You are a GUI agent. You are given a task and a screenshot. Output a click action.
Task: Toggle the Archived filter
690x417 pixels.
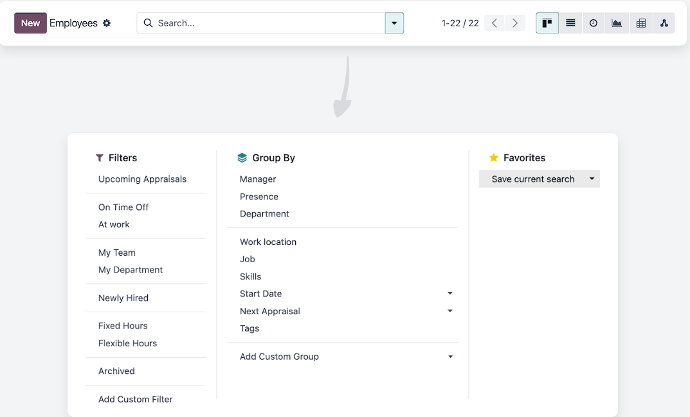pos(116,371)
